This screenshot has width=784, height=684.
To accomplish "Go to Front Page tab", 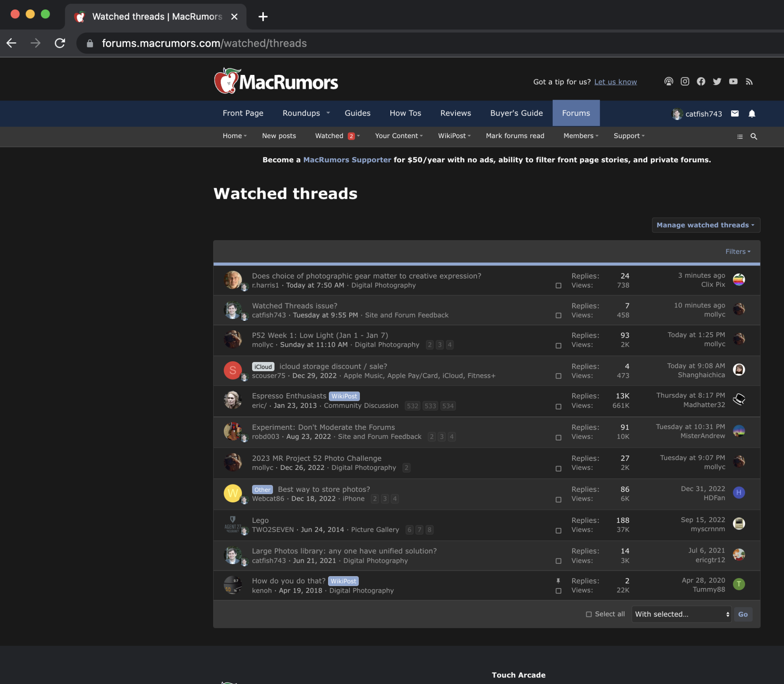I will tap(243, 113).
